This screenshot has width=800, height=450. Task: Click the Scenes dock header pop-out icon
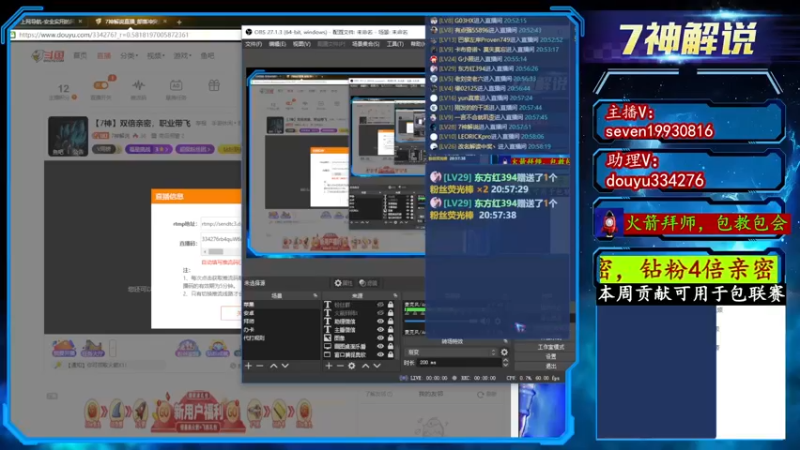click(315, 295)
